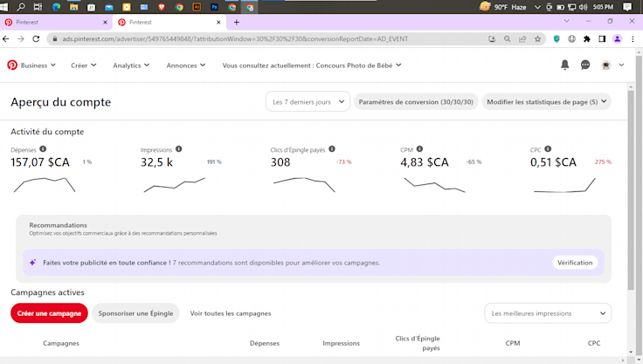Open Pinterest notifications bell
This screenshot has height=364, width=643.
(564, 65)
